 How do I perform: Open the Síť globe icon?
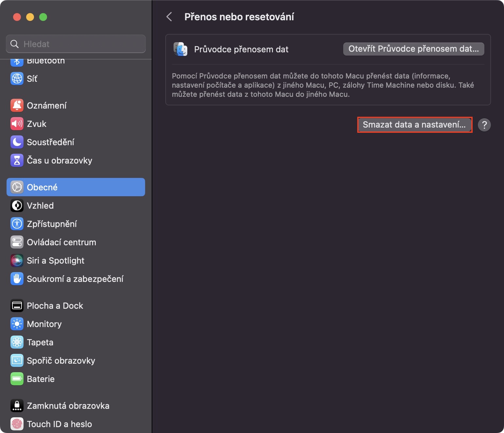17,78
